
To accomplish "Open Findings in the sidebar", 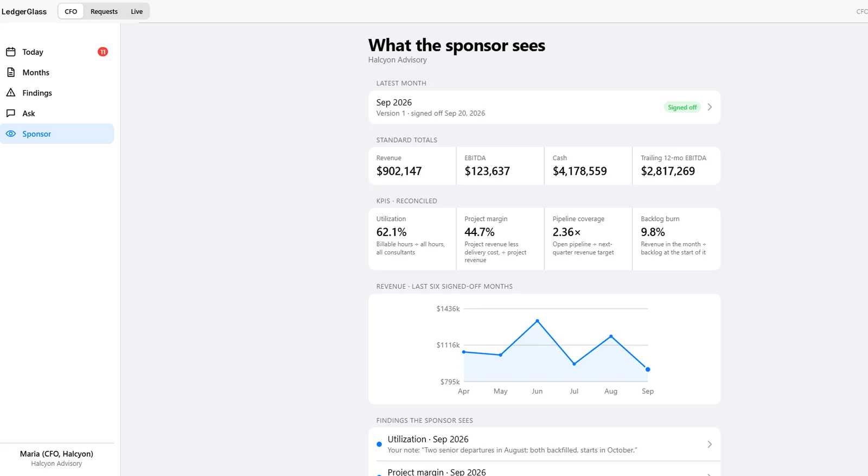I will 57,93.
